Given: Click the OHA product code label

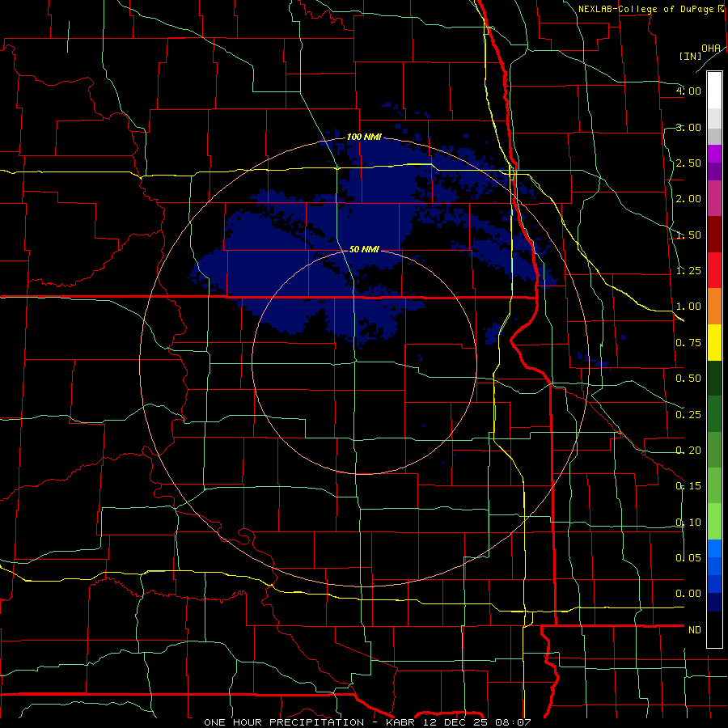Looking at the screenshot, I should click(711, 49).
